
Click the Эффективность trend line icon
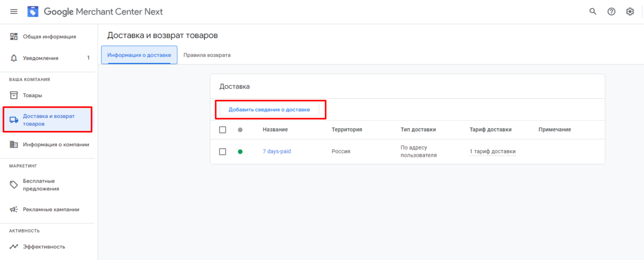[x=14, y=247]
